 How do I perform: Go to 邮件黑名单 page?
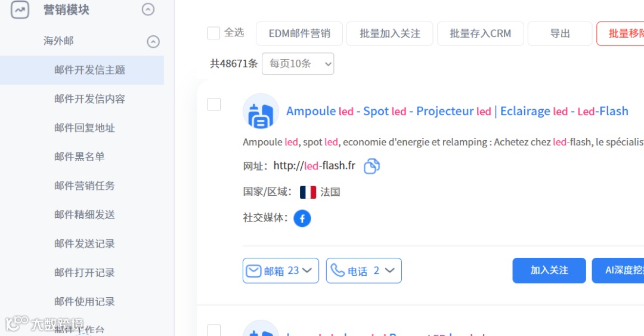[79, 157]
